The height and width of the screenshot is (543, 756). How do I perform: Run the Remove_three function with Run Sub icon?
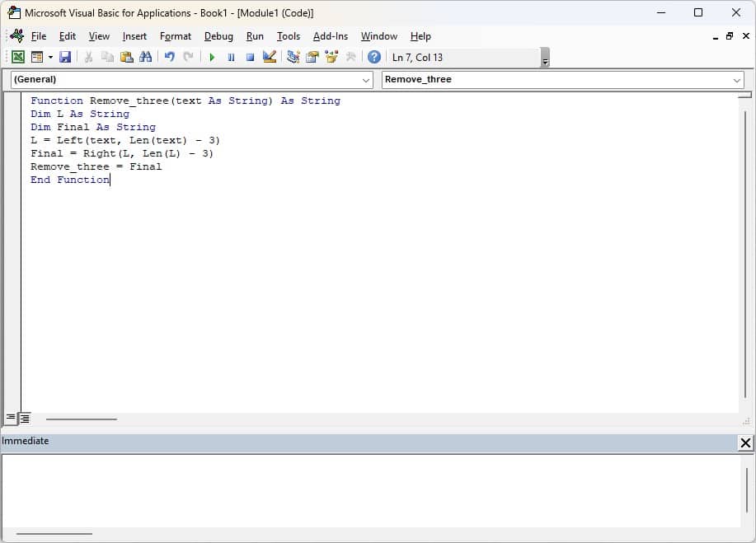(x=211, y=56)
